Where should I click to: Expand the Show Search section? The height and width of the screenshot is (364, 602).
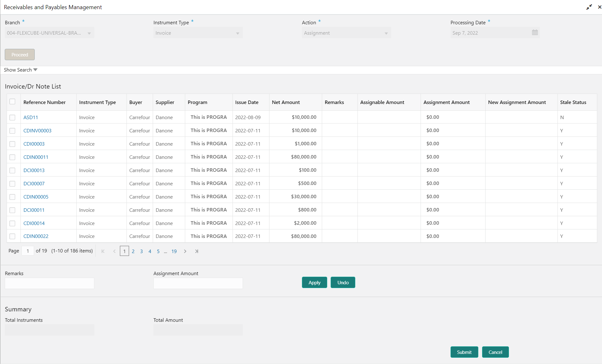point(21,70)
